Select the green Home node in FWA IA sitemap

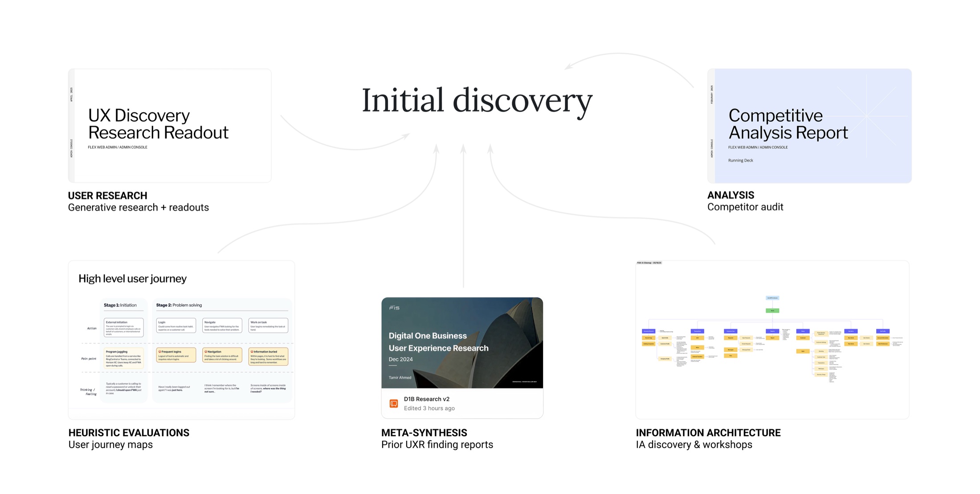[x=772, y=310]
